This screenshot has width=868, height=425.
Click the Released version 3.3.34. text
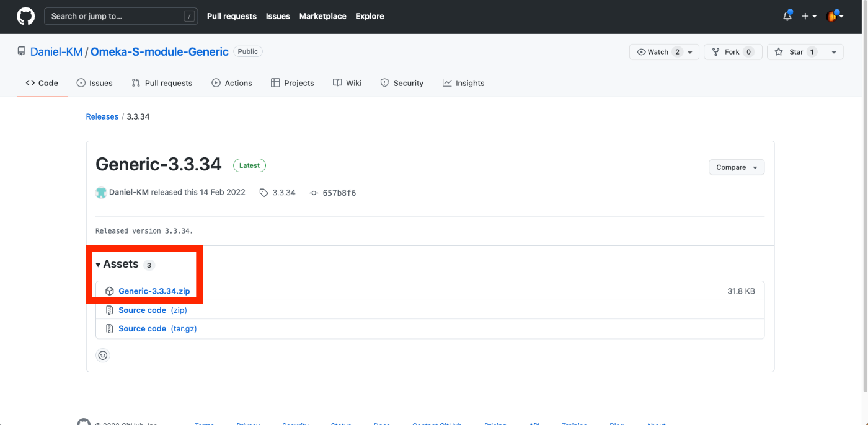(x=144, y=230)
